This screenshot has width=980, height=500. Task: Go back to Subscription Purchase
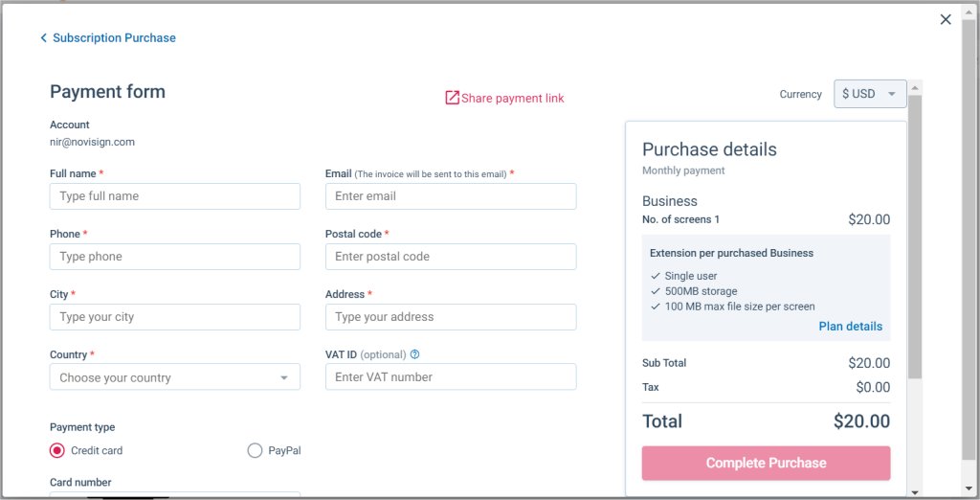[x=114, y=38]
